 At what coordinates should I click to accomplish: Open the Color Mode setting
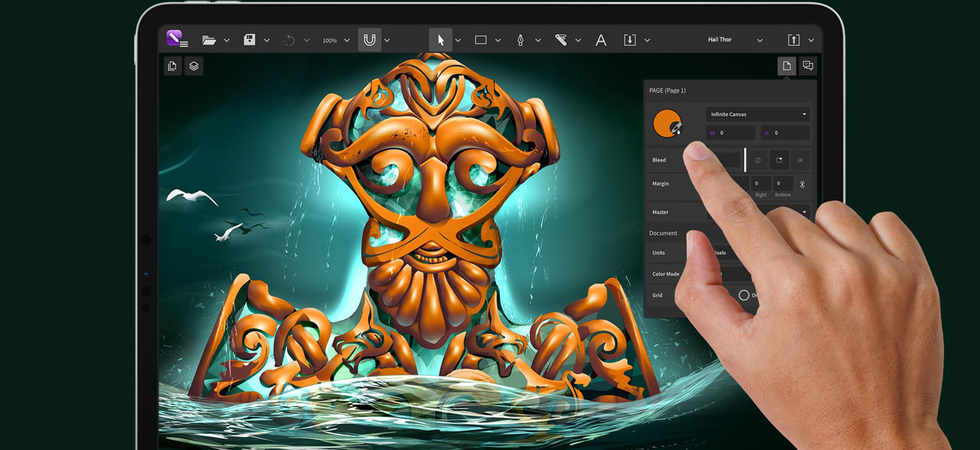665,274
